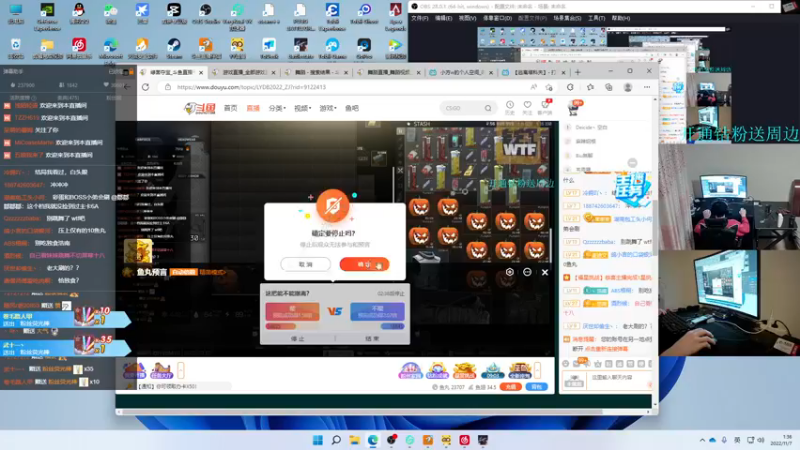
Task: Open the 文件(F) menu in the OBS window
Action: 420,18
